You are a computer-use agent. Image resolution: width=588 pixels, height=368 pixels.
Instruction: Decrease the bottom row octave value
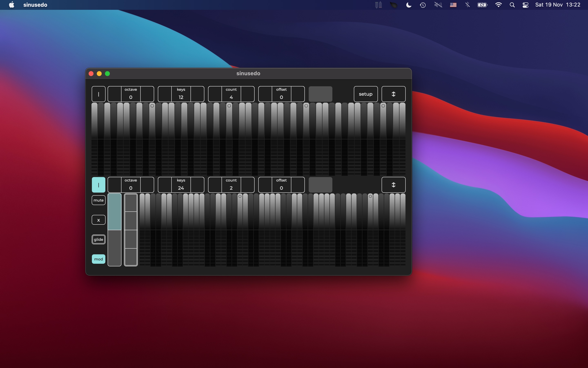coord(115,185)
